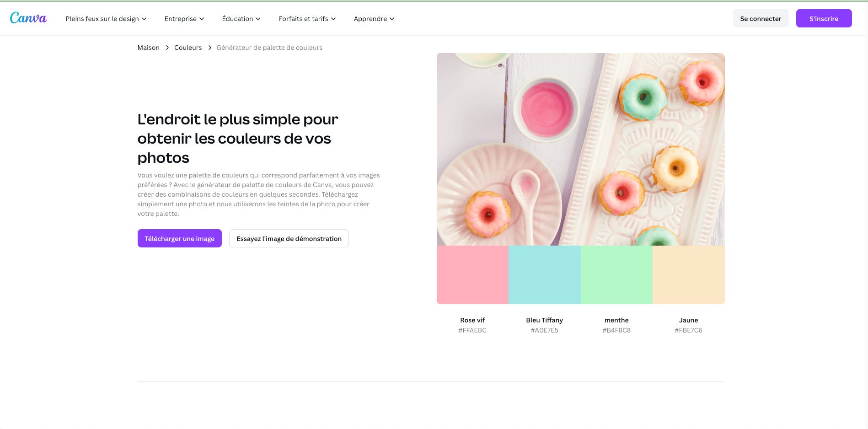Click the donuts demo photo
The image size is (868, 429).
[581, 149]
